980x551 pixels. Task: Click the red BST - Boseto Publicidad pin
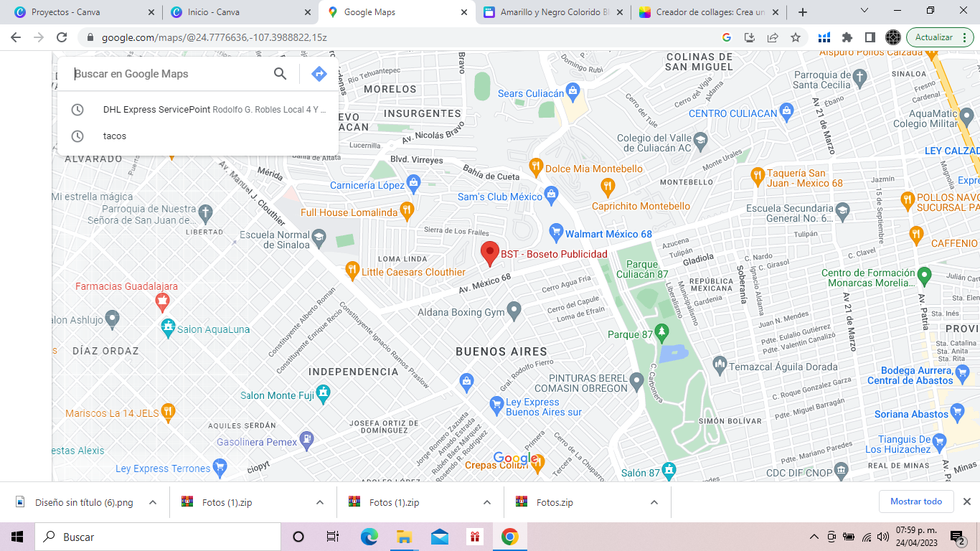(489, 254)
